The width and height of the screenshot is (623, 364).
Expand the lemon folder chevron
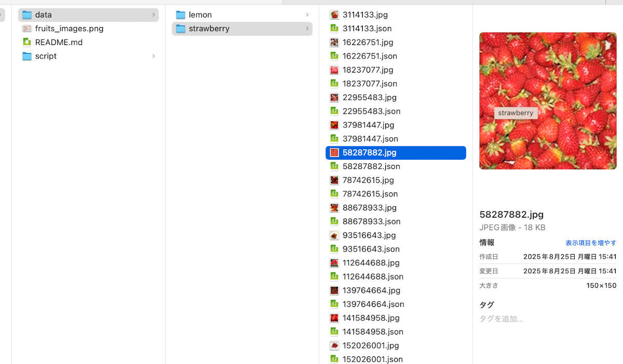coord(307,15)
